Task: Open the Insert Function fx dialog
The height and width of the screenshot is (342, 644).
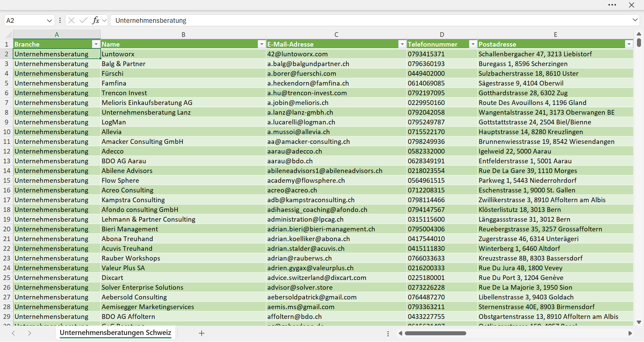Action: (96, 20)
